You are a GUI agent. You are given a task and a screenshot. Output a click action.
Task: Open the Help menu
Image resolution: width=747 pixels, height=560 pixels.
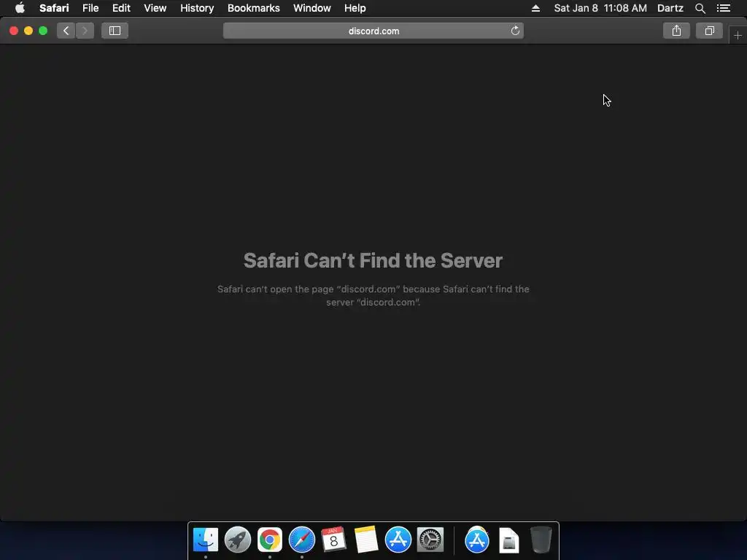coord(355,8)
